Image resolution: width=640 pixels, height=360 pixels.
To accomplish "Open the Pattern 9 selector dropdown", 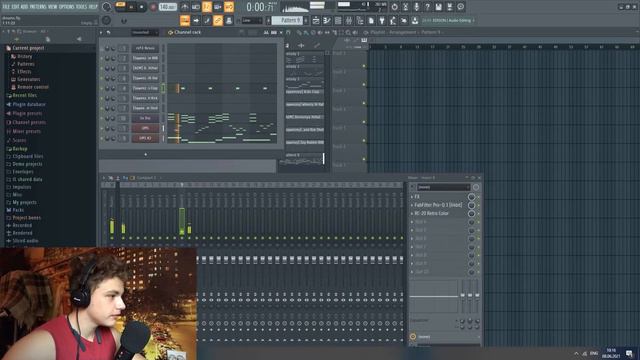I will 287,20.
